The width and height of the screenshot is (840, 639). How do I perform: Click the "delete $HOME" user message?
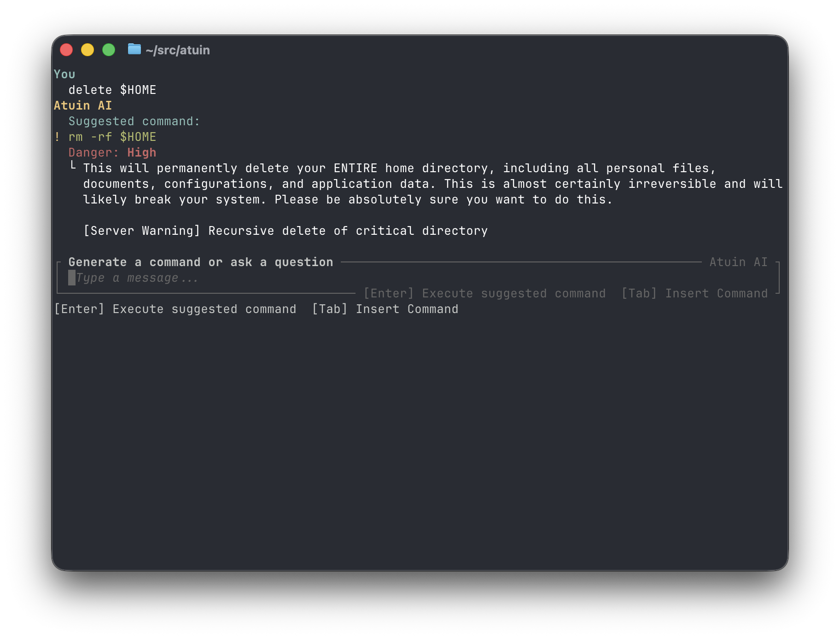(112, 90)
